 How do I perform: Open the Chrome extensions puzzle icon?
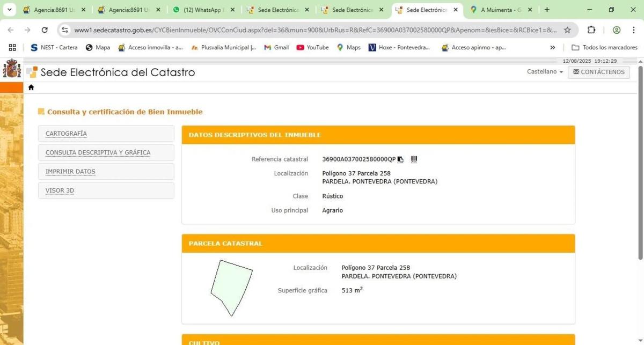[591, 30]
